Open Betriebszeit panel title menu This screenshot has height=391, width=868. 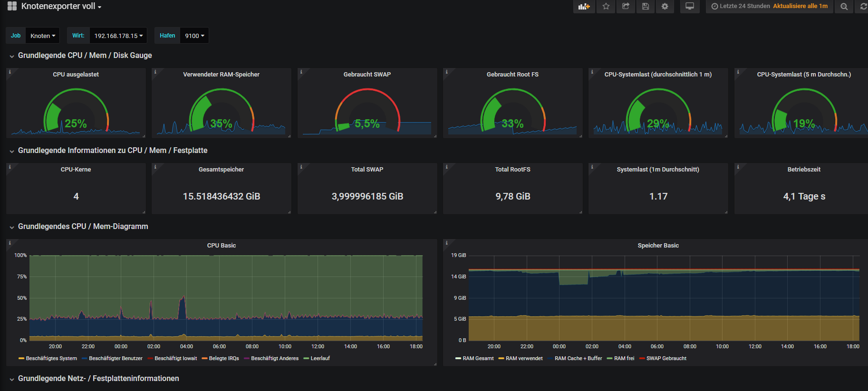804,170
